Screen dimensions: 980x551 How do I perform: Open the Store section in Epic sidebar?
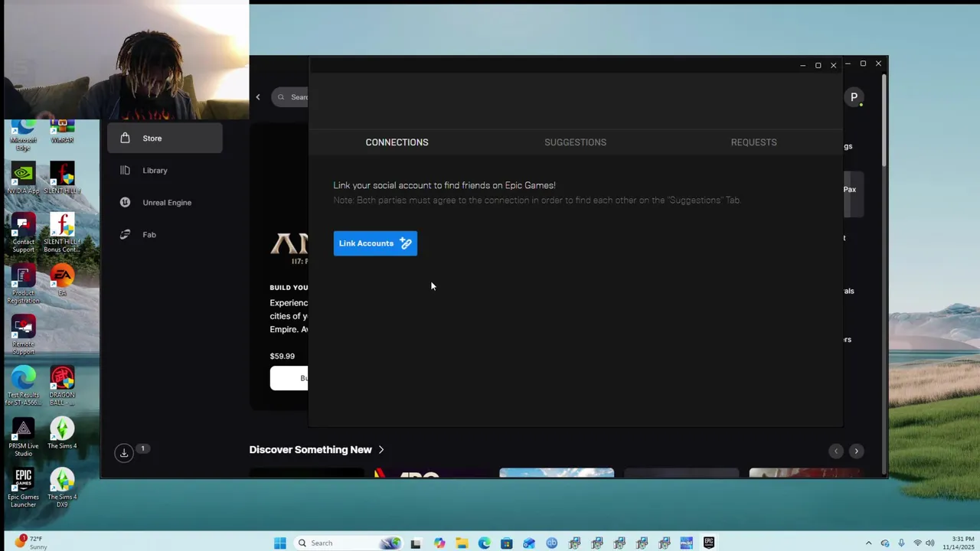click(x=165, y=139)
